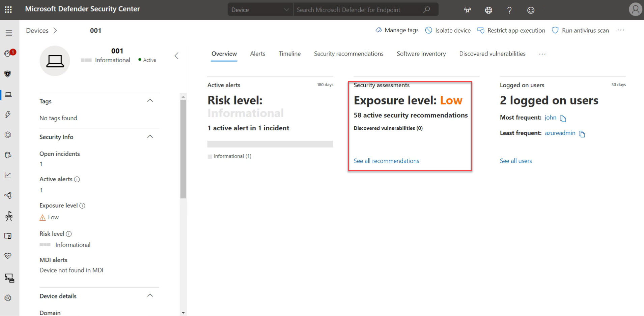Click the side panel vertical scrollbar thumb
Screen dimensions: 644x316
pos(183,149)
